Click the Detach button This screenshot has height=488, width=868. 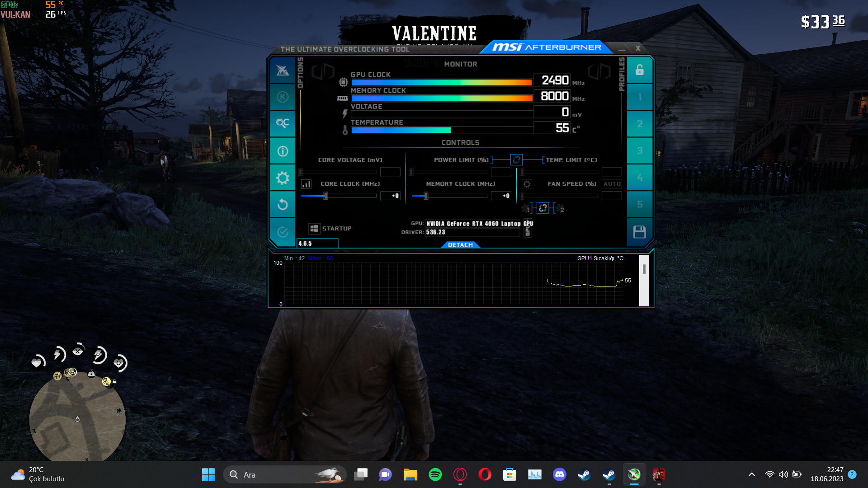click(x=460, y=245)
